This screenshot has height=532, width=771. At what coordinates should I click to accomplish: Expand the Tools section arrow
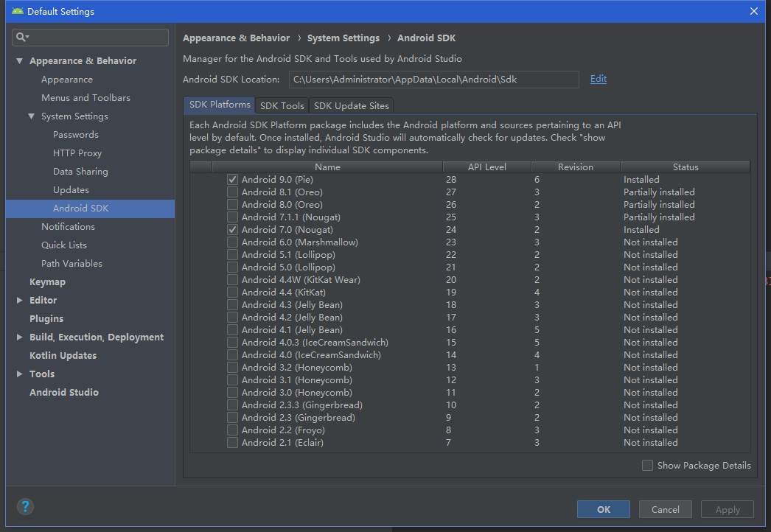pyautogui.click(x=20, y=374)
